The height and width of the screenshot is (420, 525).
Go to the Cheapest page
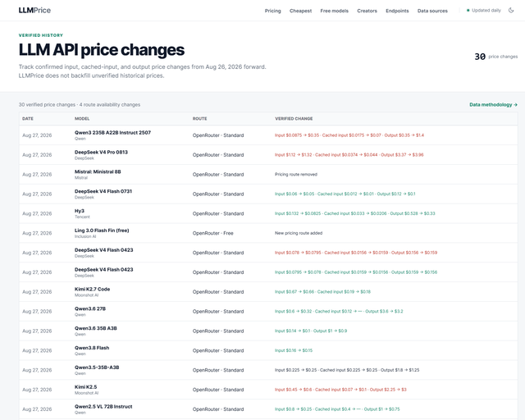tap(300, 11)
